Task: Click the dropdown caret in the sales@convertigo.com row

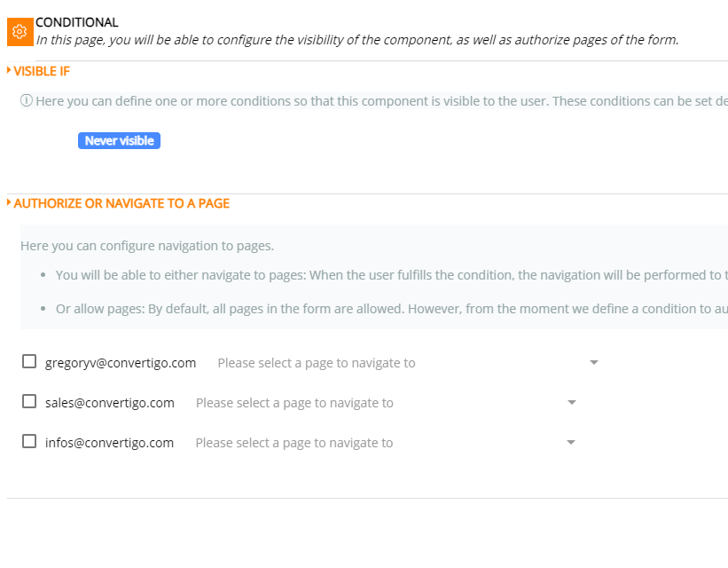Action: click(572, 403)
